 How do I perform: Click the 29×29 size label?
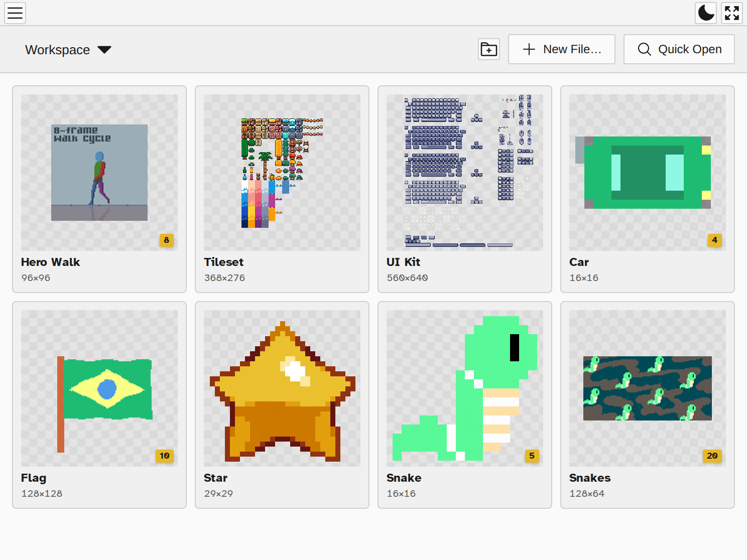coord(218,493)
